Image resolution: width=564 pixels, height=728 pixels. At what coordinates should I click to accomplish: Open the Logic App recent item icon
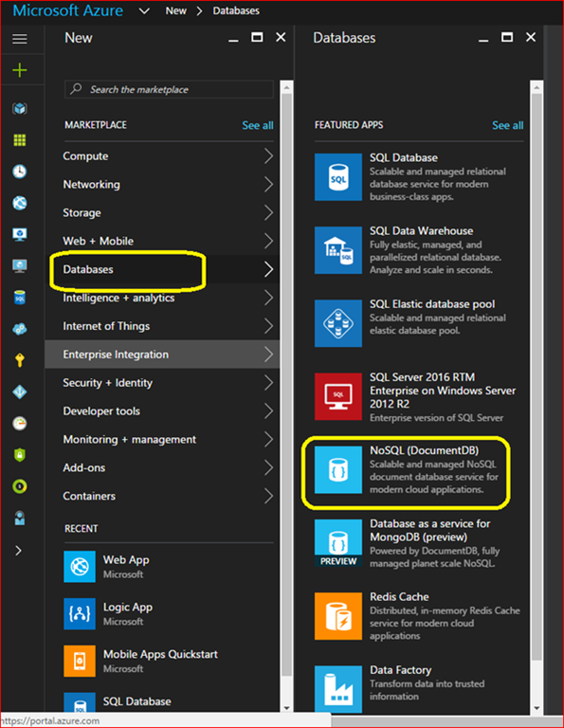80,614
